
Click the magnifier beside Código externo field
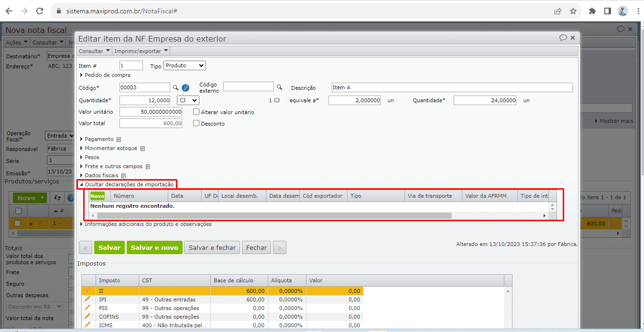pos(279,87)
